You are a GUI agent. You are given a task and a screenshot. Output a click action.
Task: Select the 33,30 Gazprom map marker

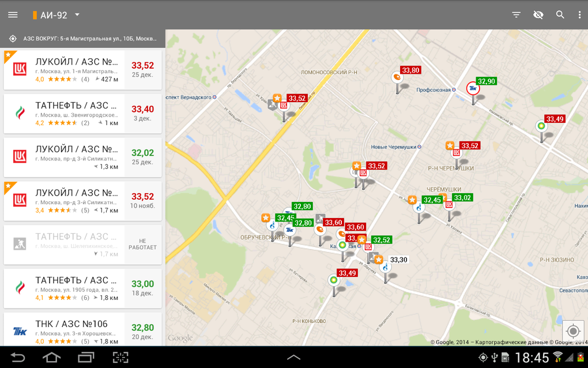click(x=385, y=267)
